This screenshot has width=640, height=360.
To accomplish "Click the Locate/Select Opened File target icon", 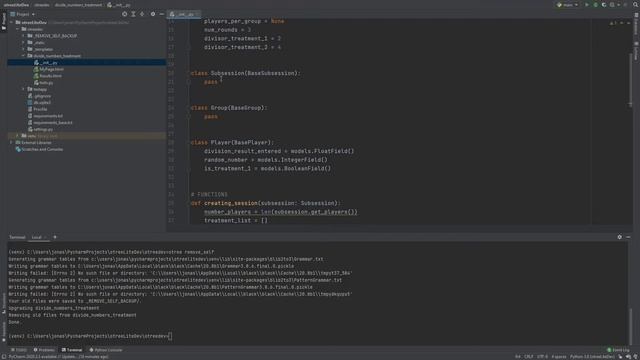I will click(x=124, y=14).
